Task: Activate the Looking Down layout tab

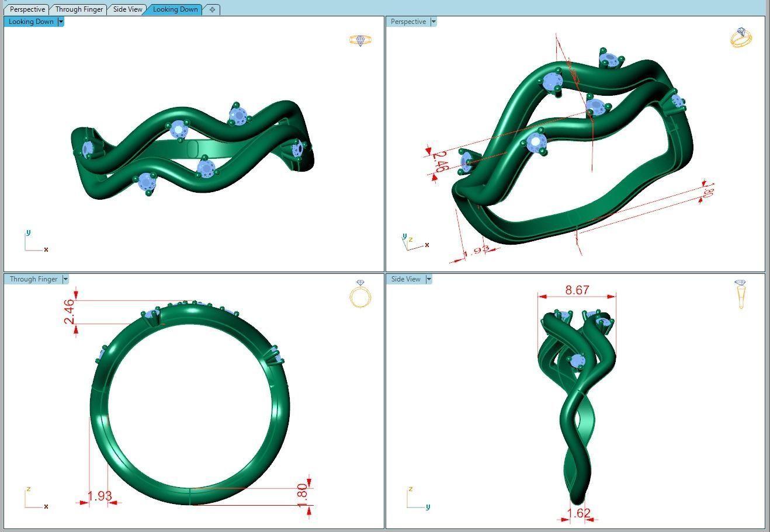Action: [x=175, y=9]
